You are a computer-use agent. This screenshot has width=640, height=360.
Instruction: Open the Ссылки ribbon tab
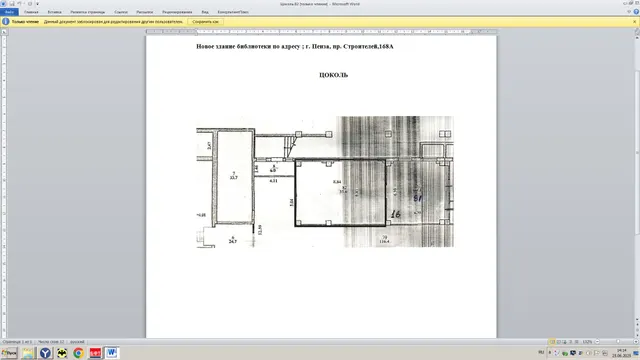(x=121, y=12)
